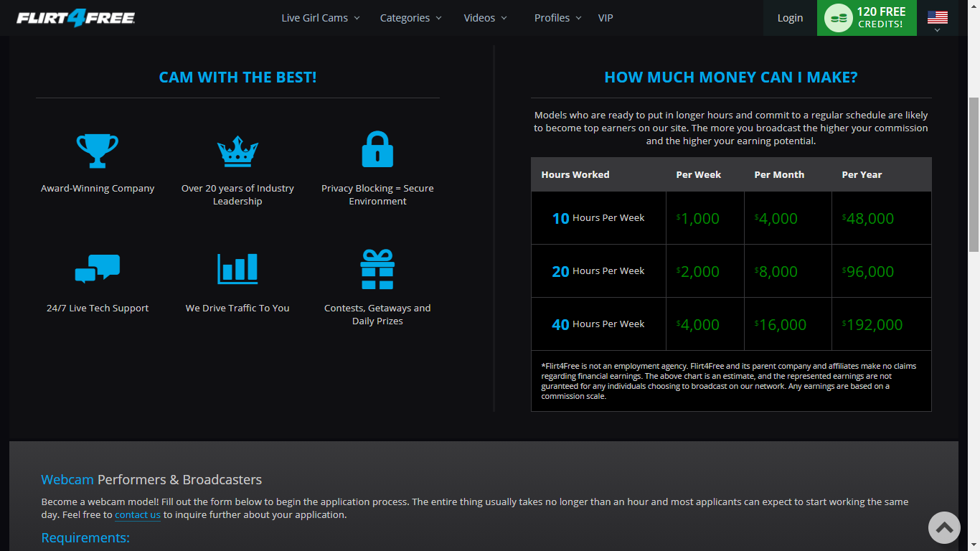Click the trophy Award-Winning Company icon

click(98, 151)
